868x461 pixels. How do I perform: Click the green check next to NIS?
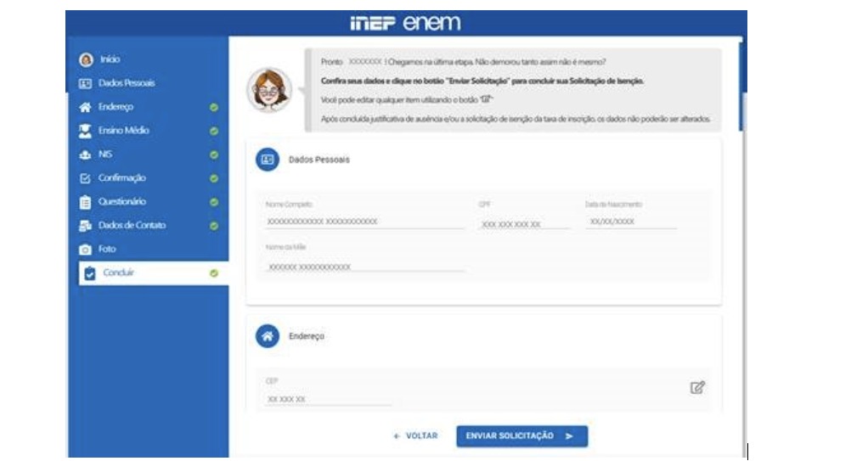(214, 155)
